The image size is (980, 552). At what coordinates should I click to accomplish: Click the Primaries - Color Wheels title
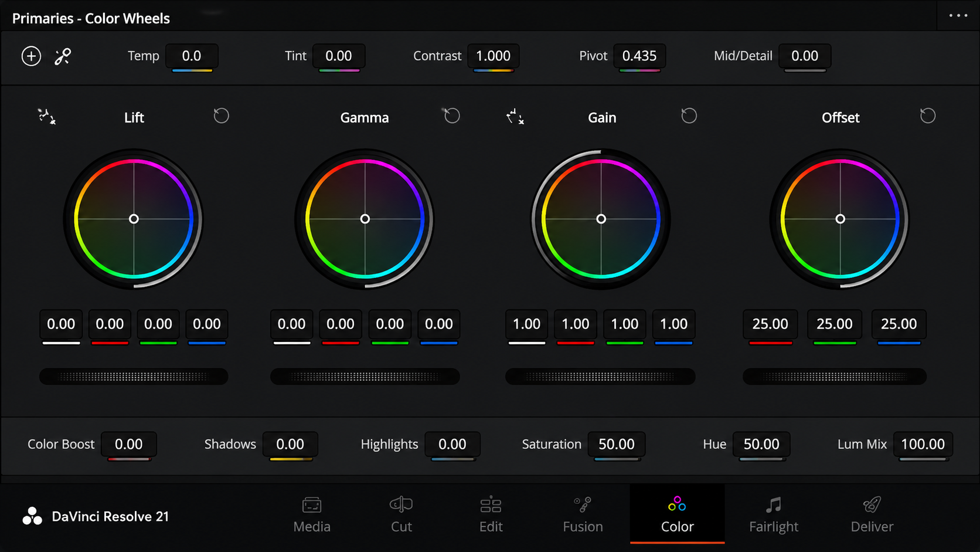(x=91, y=19)
